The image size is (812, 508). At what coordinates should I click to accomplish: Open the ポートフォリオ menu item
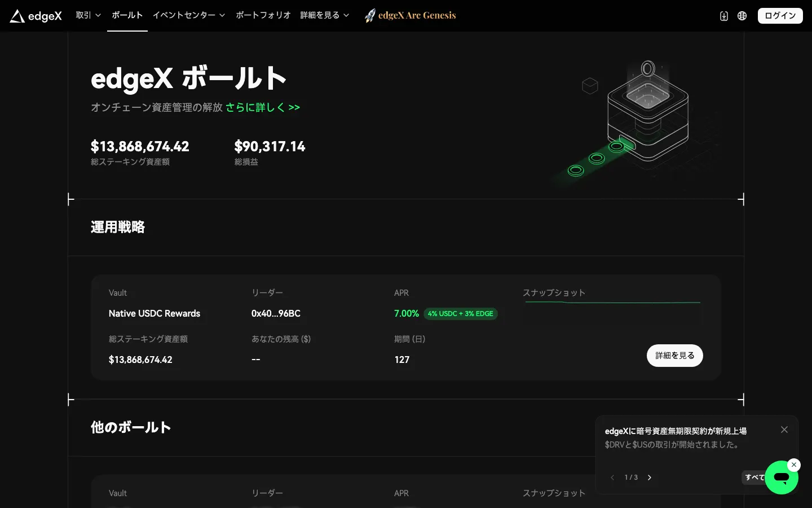263,15
